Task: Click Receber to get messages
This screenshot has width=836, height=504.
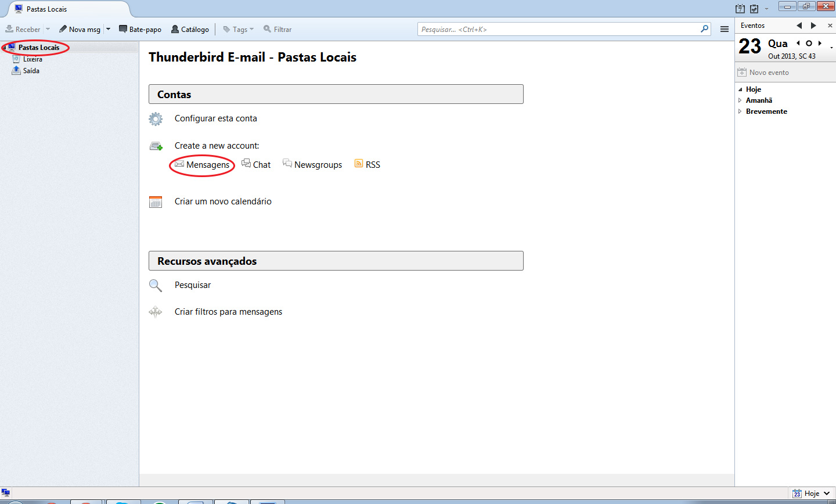Action: (23, 29)
